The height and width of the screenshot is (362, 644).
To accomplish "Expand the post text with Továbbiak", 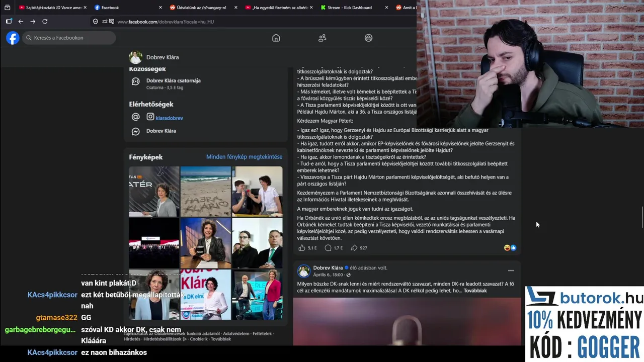I will tap(475, 291).
